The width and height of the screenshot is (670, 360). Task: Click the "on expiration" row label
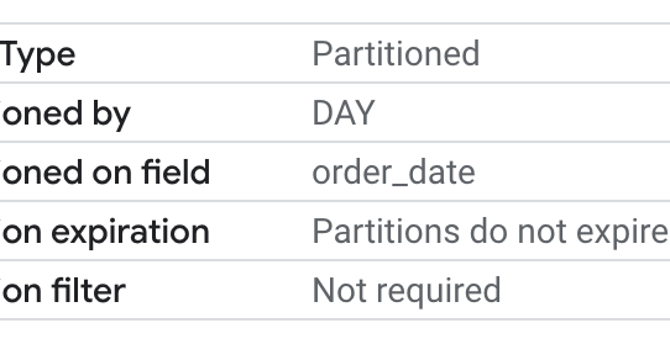pos(105,233)
